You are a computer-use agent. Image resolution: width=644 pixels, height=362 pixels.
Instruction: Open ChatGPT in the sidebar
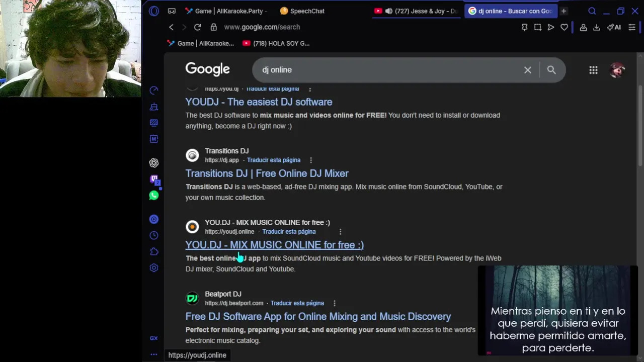[x=154, y=162]
